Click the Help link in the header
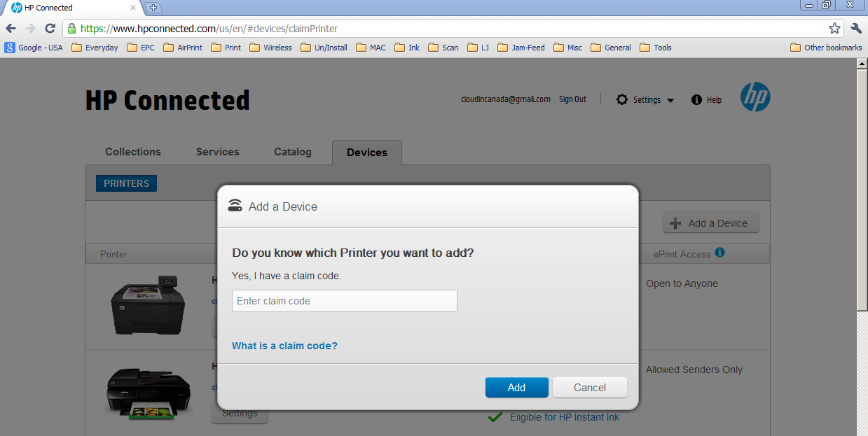Screen dimensions: 868x436 (714, 100)
